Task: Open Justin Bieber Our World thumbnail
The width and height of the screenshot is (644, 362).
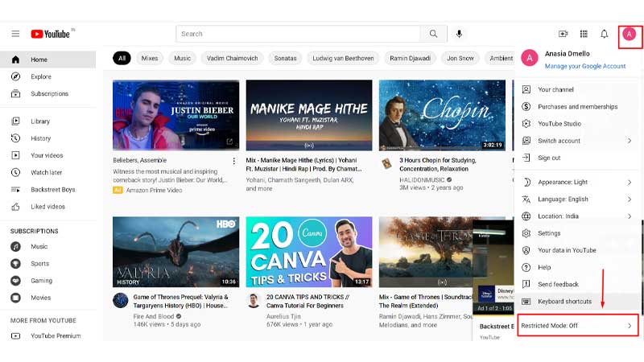Action: [175, 115]
